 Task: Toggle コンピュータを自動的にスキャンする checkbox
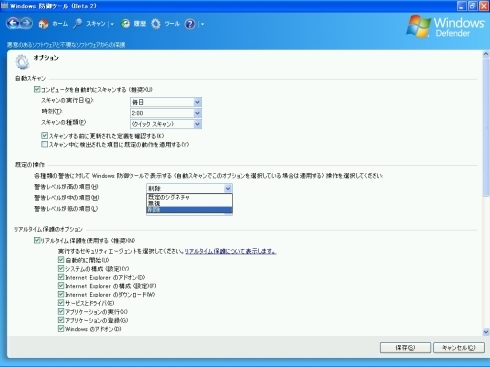pos(37,89)
